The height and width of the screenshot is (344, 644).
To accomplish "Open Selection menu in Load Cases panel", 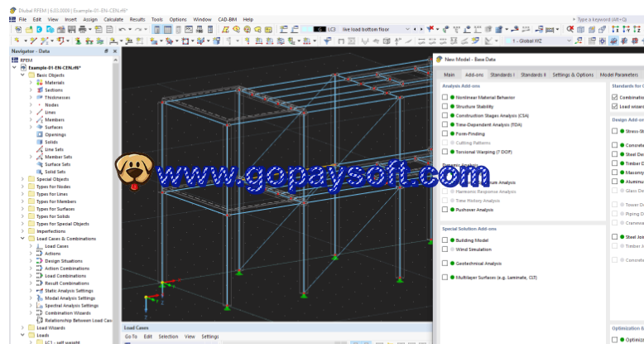I will click(168, 337).
